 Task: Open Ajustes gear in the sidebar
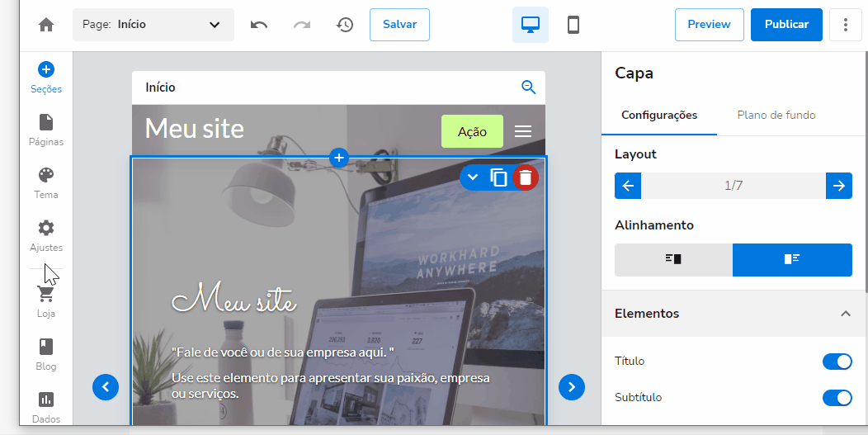46,235
